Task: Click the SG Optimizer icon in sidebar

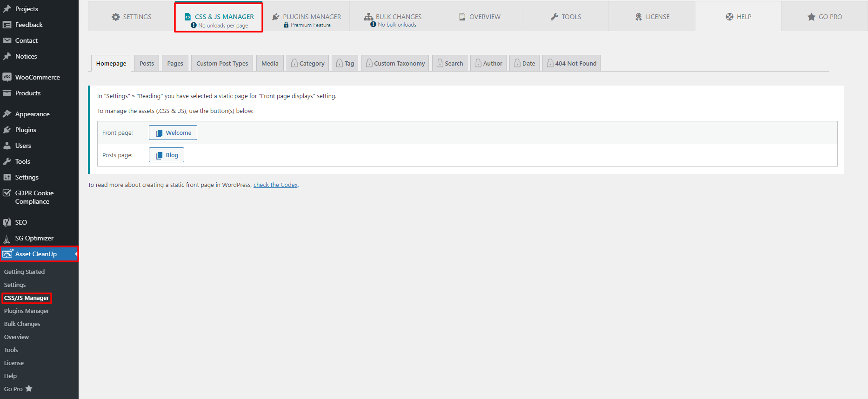Action: pyautogui.click(x=7, y=239)
